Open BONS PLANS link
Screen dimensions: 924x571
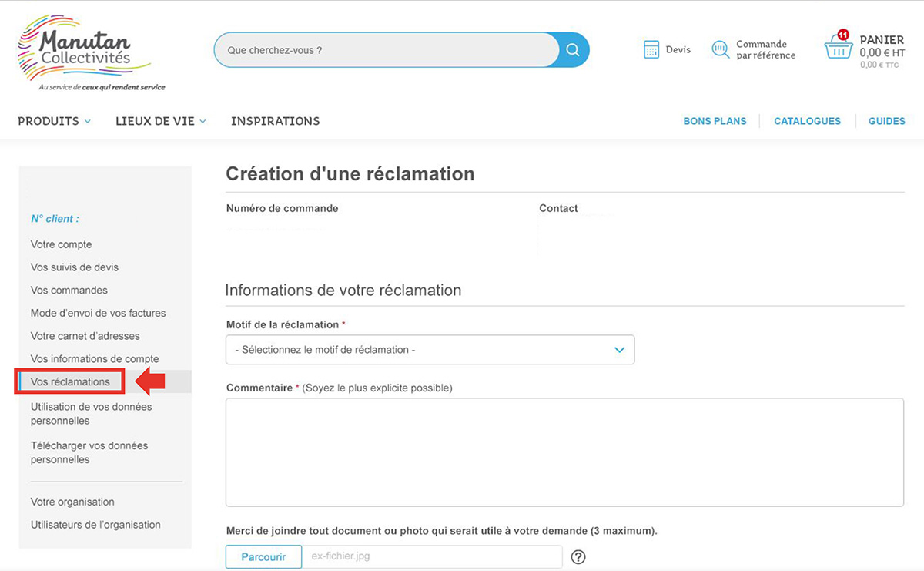pyautogui.click(x=715, y=121)
